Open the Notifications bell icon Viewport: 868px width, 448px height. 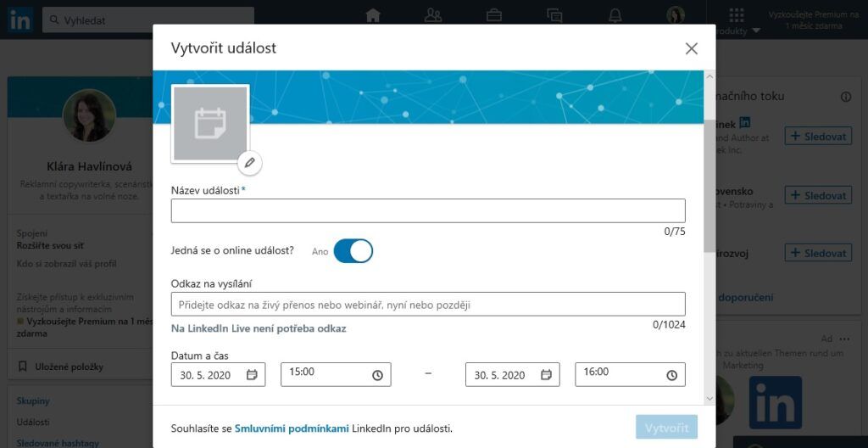tap(615, 15)
